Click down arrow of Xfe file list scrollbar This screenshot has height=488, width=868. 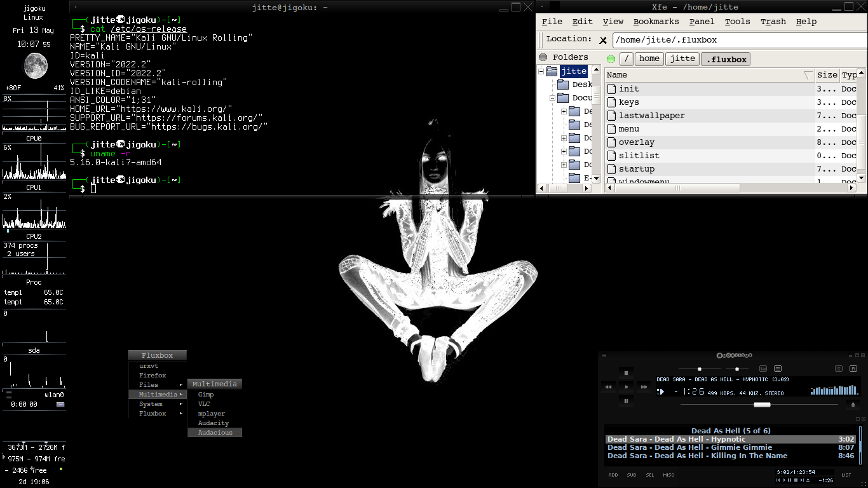tap(862, 179)
